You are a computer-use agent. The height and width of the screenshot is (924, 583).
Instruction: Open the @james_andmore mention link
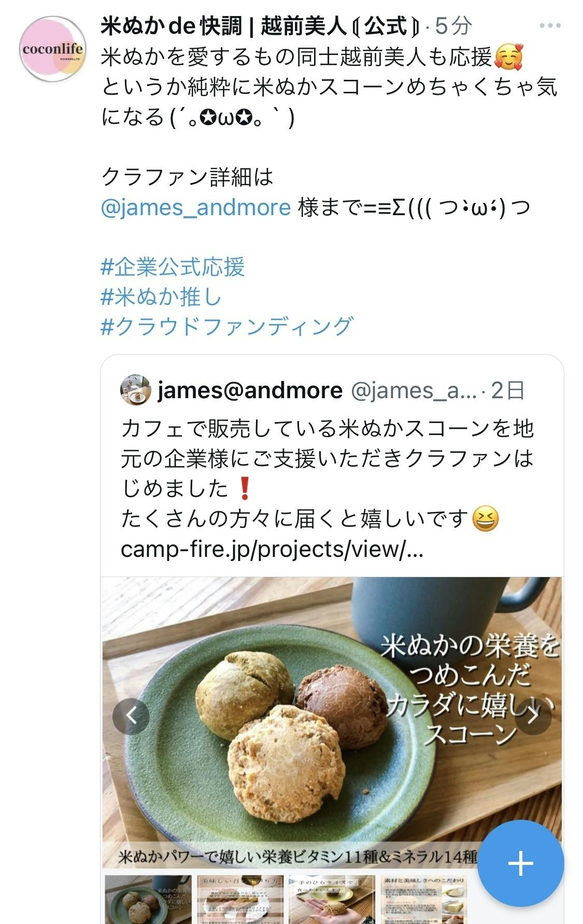(195, 207)
